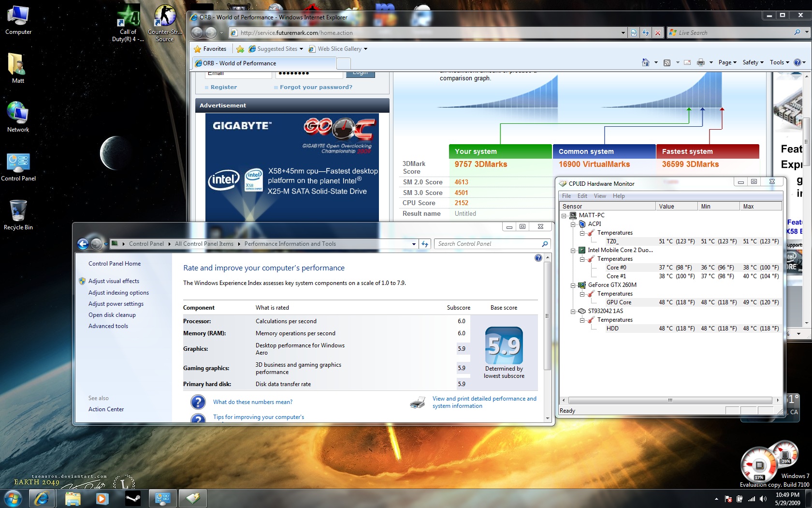Click the Windows Start orb
Screen dimensions: 812x508
[x=13, y=498]
